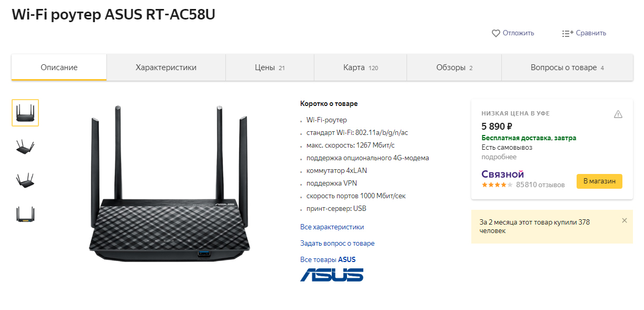Viewport: 644px width, 310px height.
Task: Switch to the Обзоры tab
Action: [x=454, y=67]
